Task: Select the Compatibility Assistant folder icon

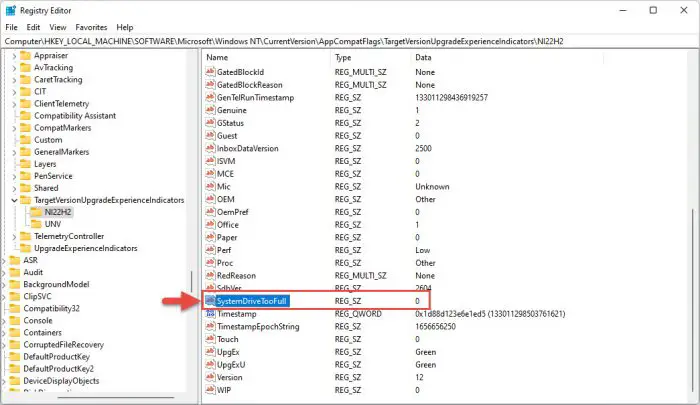Action: pyautogui.click(x=26, y=116)
